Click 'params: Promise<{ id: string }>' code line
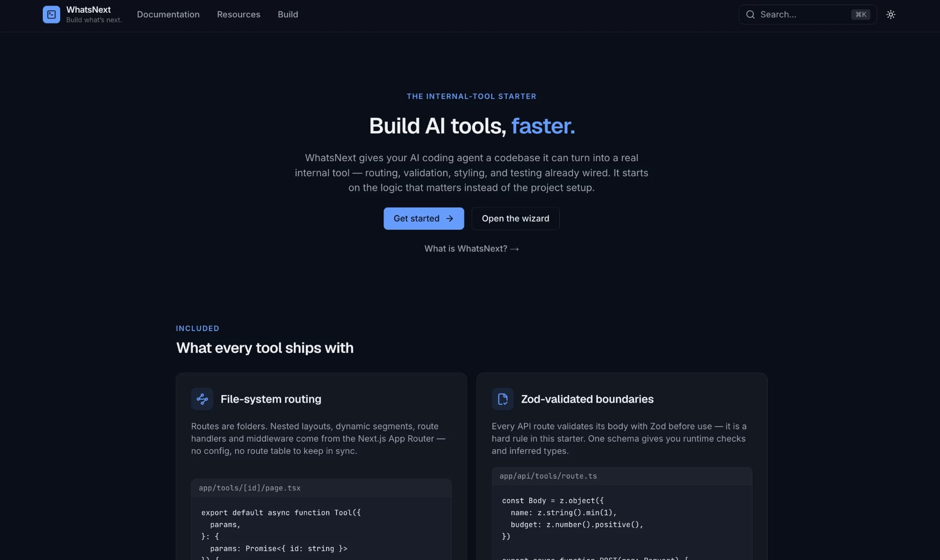The image size is (940, 560). click(x=279, y=549)
